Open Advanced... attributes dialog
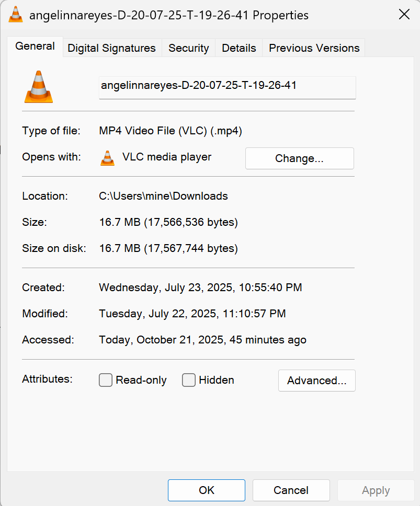420x506 pixels. pyautogui.click(x=316, y=381)
